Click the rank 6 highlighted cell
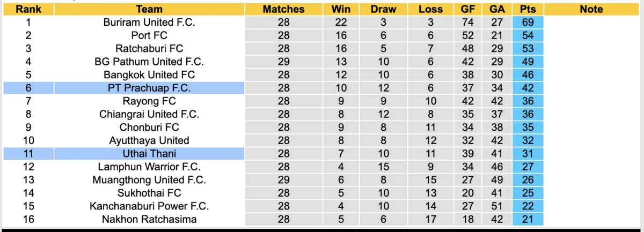644x232 pixels. 28,88
